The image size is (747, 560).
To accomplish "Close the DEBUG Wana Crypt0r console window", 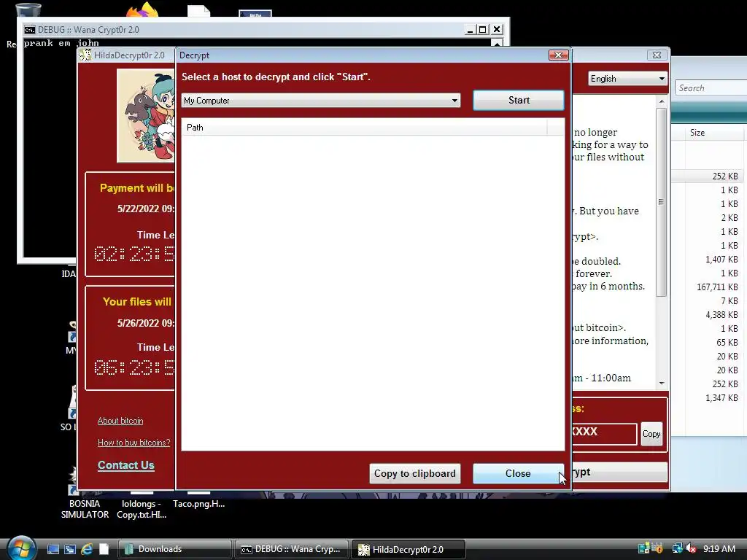I will pyautogui.click(x=496, y=29).
